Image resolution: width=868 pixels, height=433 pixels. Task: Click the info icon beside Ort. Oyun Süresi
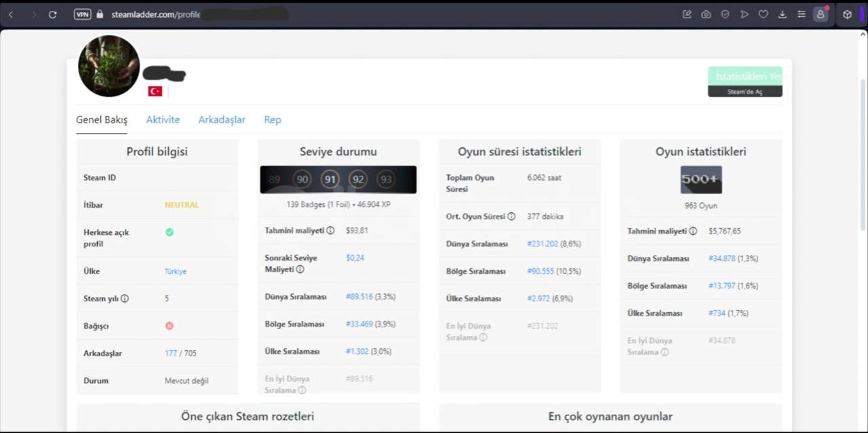coord(511,216)
